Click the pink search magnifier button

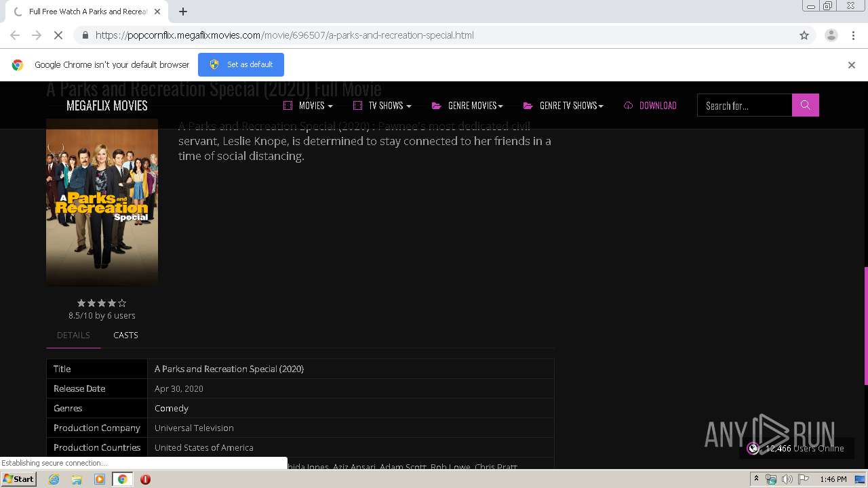[x=806, y=105]
